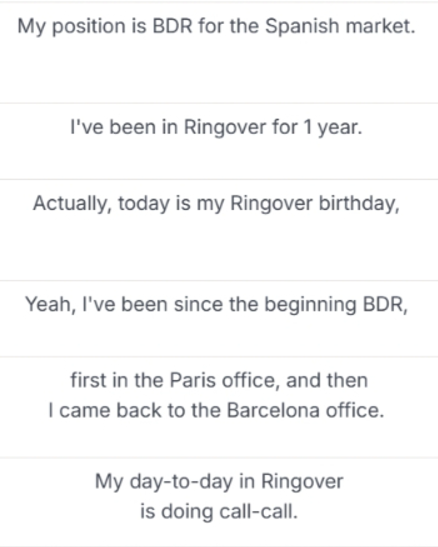Click the 'Yeah, I've been since the beginning BDR' row
Image resolution: width=438 pixels, height=547 pixels.
click(219, 319)
